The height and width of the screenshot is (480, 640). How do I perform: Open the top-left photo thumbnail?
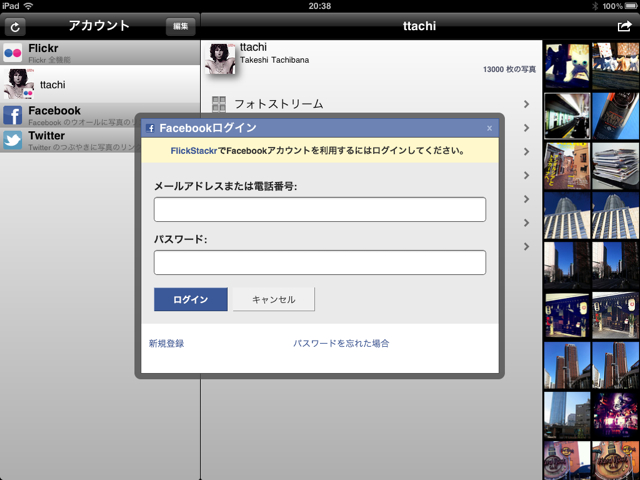566,65
